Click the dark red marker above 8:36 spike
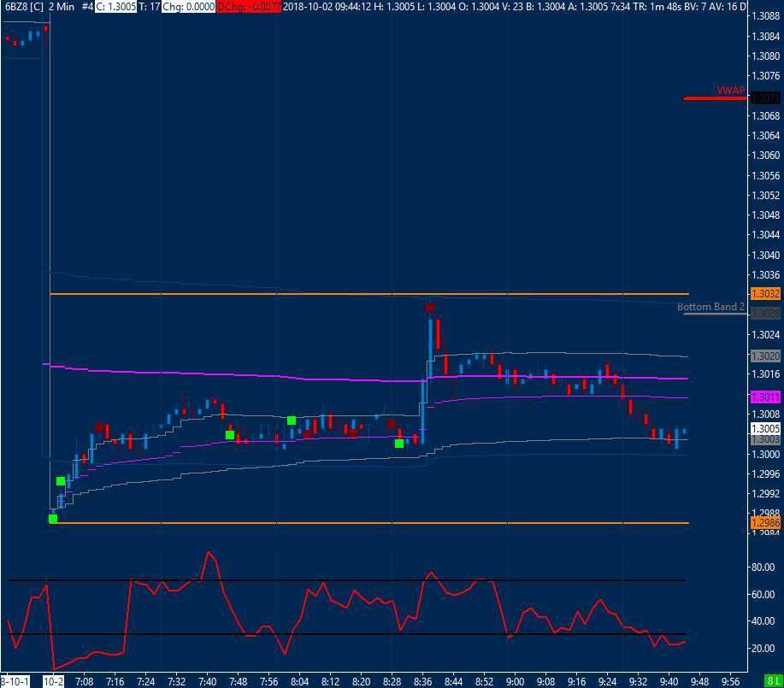 click(x=430, y=308)
